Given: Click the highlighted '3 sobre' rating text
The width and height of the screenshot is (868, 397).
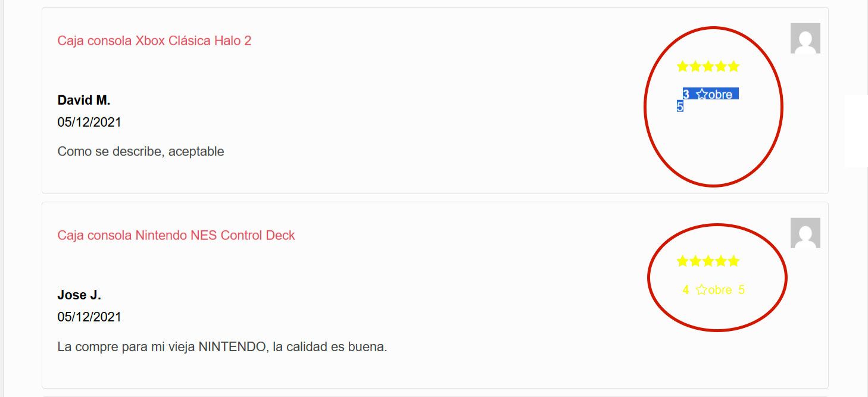Looking at the screenshot, I should pos(708,95).
